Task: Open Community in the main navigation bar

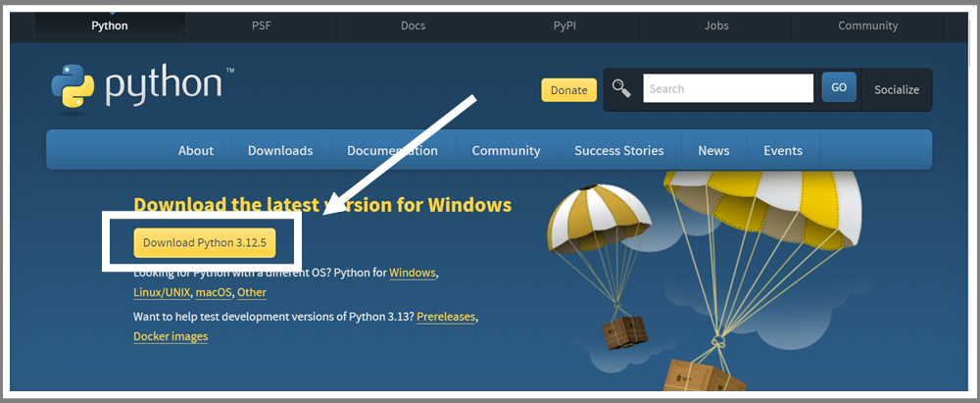Action: pyautogui.click(x=507, y=151)
